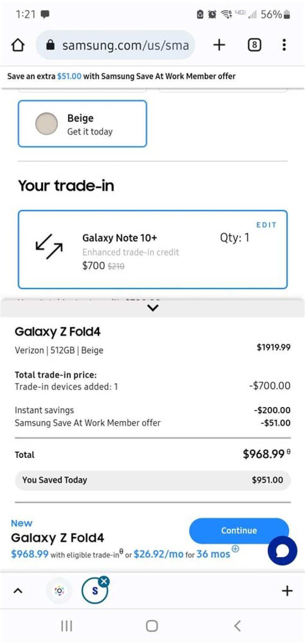Image resolution: width=305 pixels, height=644 pixels.
Task: Collapse the order summary with the down chevron
Action: pos(152,308)
